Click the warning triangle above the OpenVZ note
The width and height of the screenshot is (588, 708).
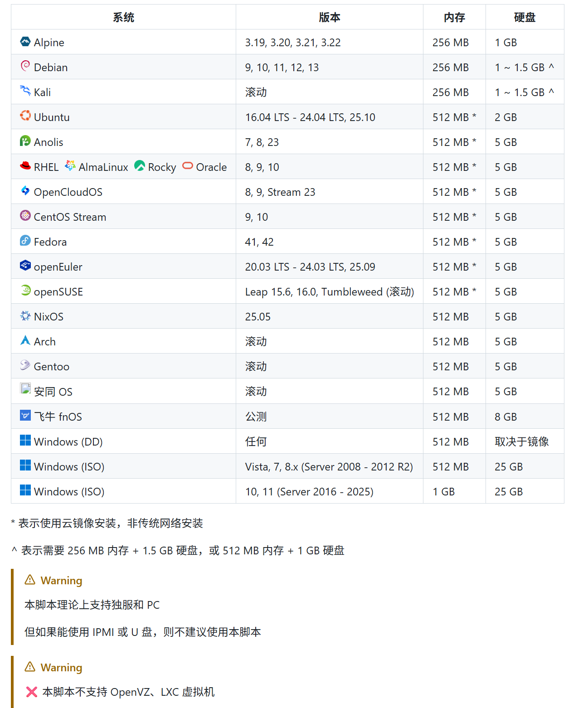click(x=30, y=667)
